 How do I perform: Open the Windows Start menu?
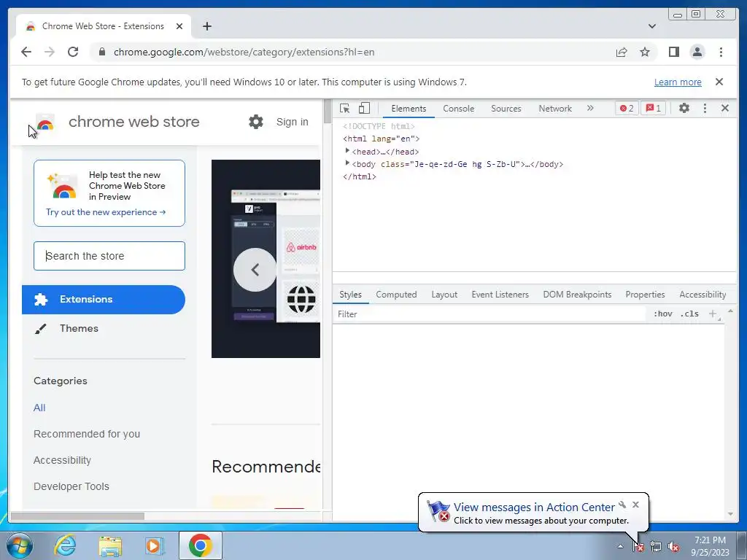click(x=19, y=545)
